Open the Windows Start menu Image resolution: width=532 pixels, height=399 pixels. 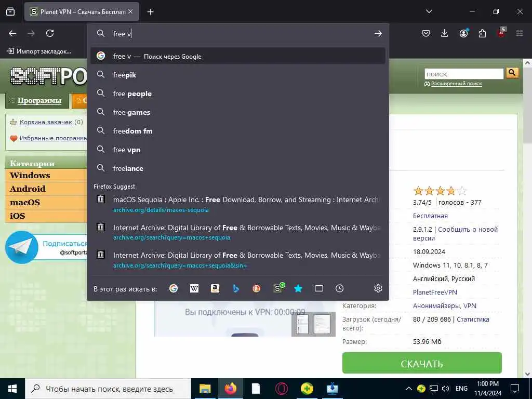tap(12, 389)
